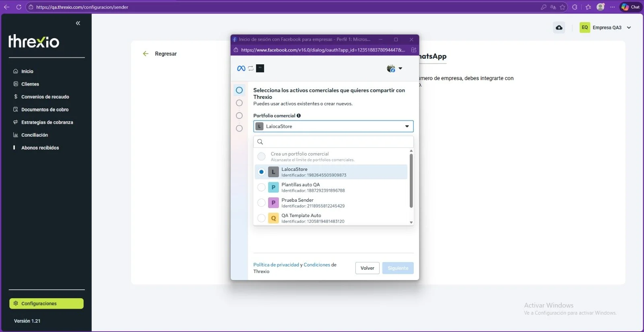Screen dimensions: 644x332
Task: Open the favorites list icon
Action: (588, 7)
